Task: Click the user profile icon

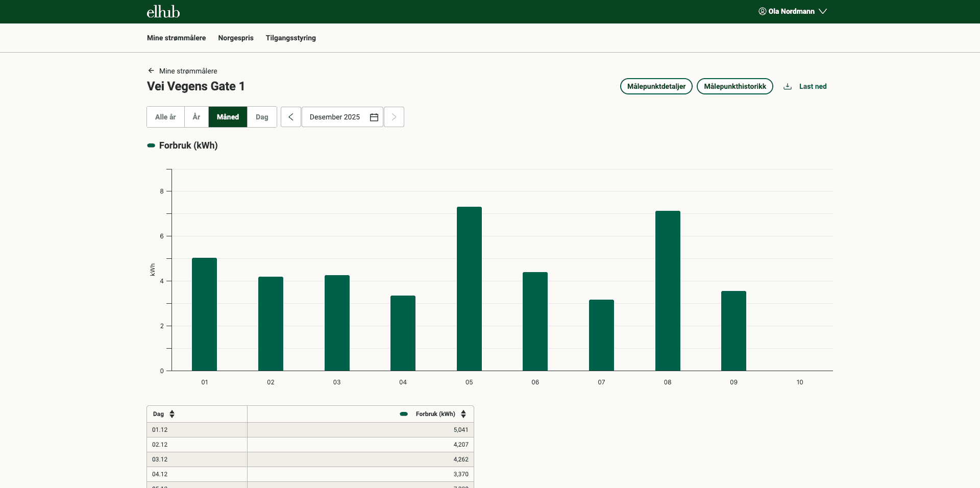Action: pos(762,11)
